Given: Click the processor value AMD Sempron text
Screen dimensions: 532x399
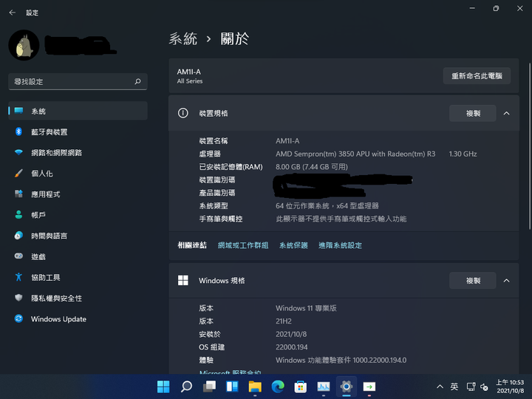Looking at the screenshot, I should tap(355, 154).
